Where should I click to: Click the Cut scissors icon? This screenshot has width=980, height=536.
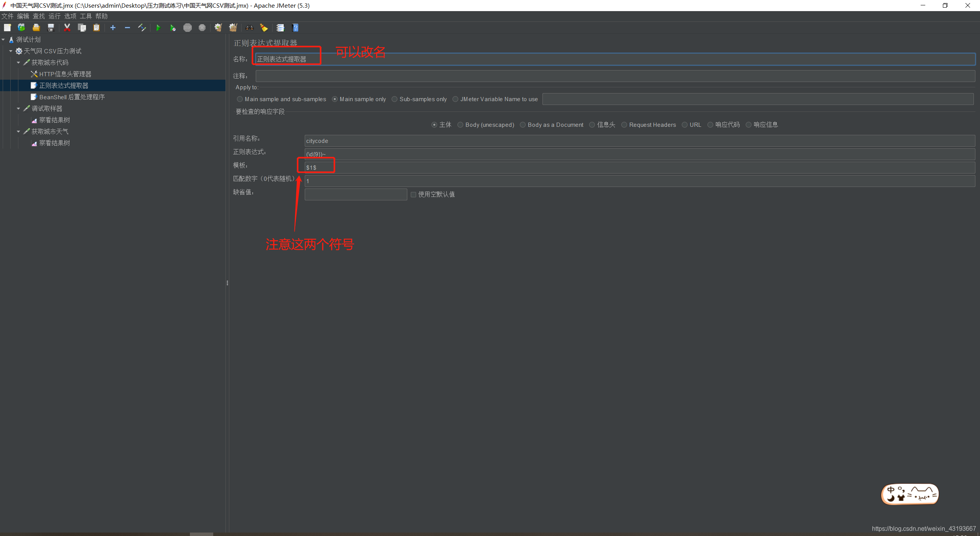point(67,28)
